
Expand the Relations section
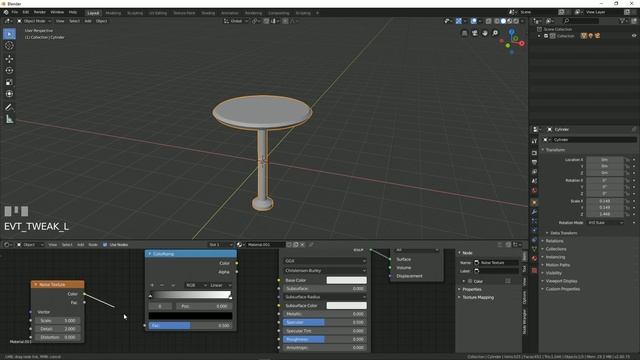coord(554,241)
